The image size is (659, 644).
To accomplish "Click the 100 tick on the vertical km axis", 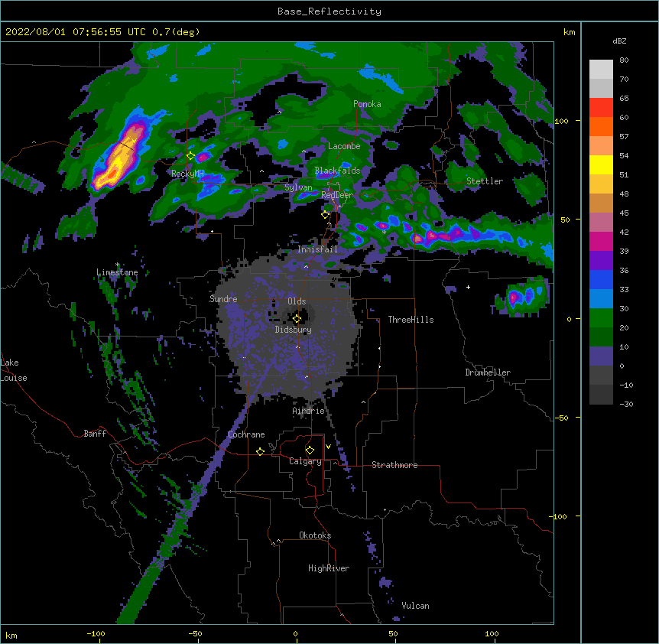I will [561, 121].
